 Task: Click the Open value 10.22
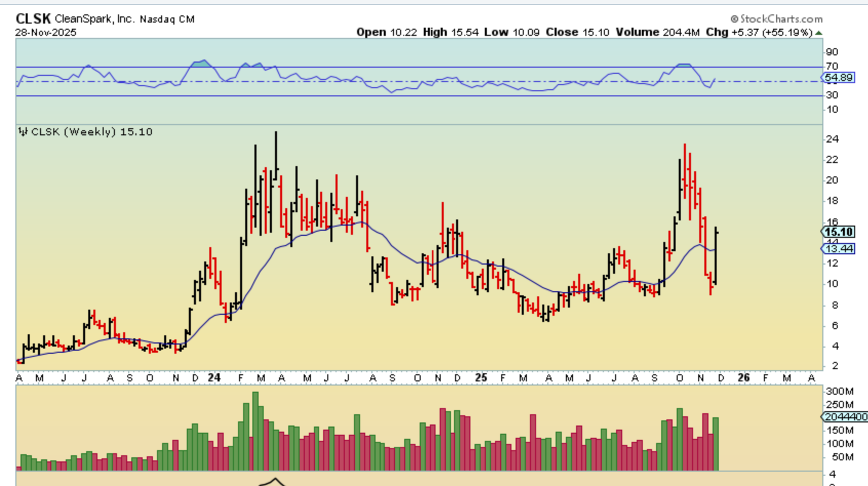point(403,32)
